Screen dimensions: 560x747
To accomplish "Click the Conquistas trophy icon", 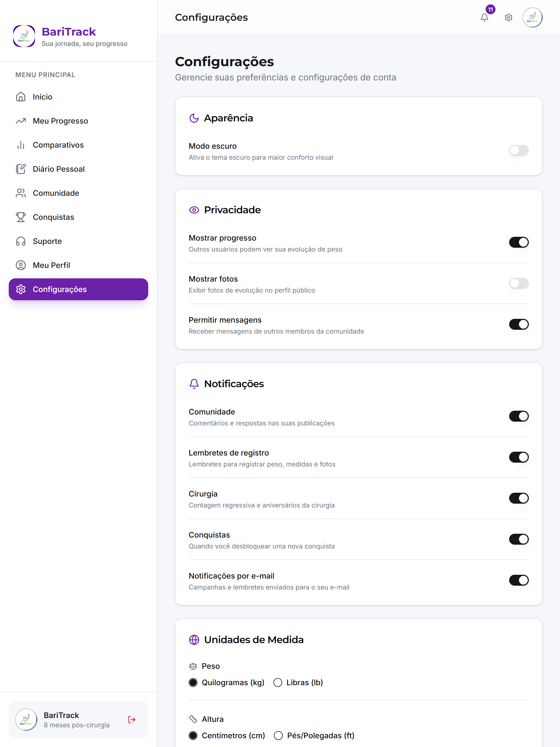I will tap(21, 217).
